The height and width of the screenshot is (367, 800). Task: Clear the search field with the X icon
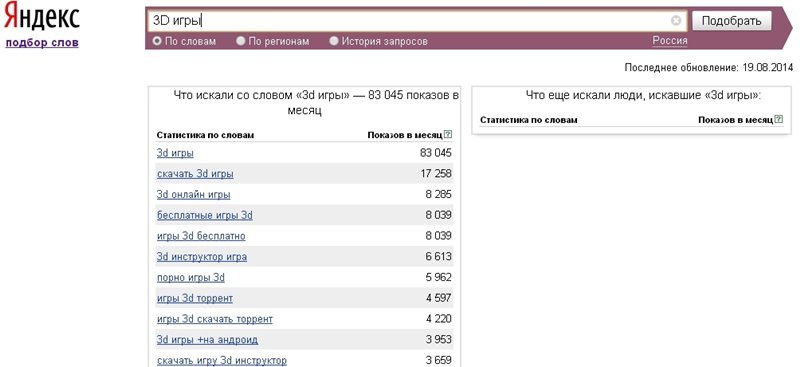[x=676, y=20]
